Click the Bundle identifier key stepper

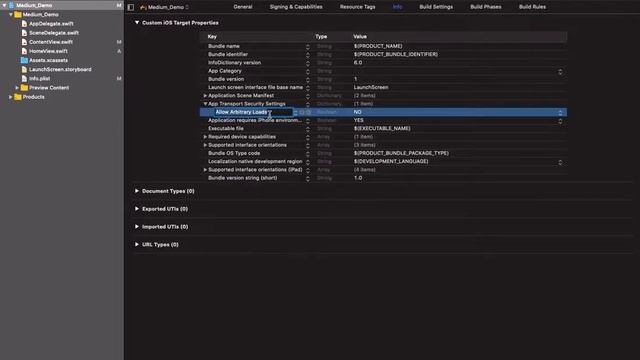point(308,55)
